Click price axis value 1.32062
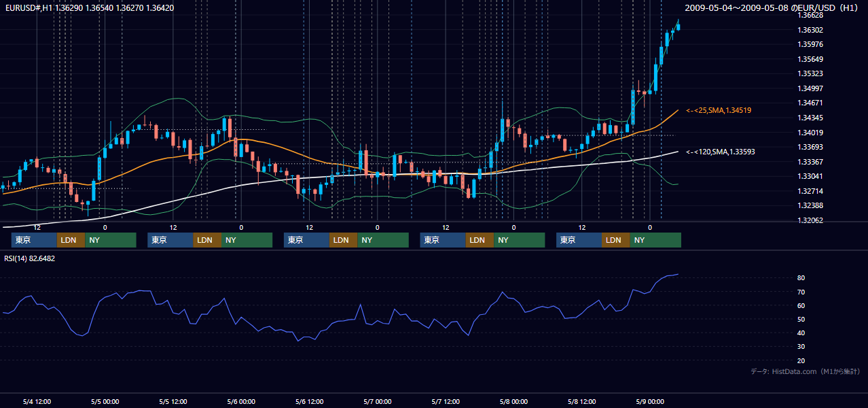 (x=810, y=220)
